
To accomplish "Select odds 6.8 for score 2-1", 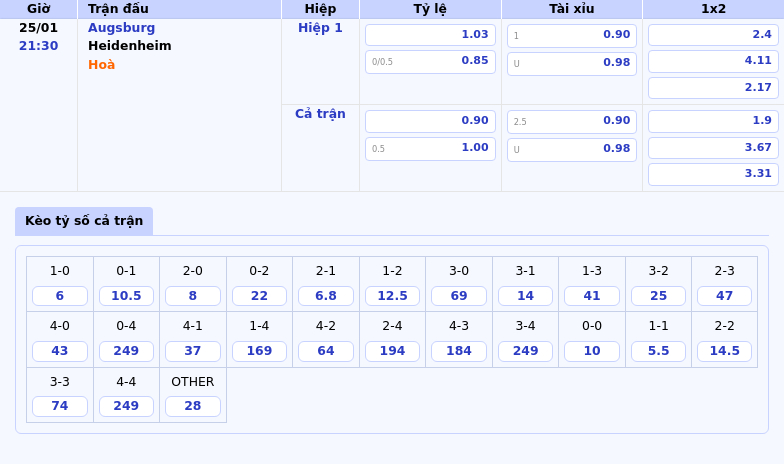I will click(326, 296).
